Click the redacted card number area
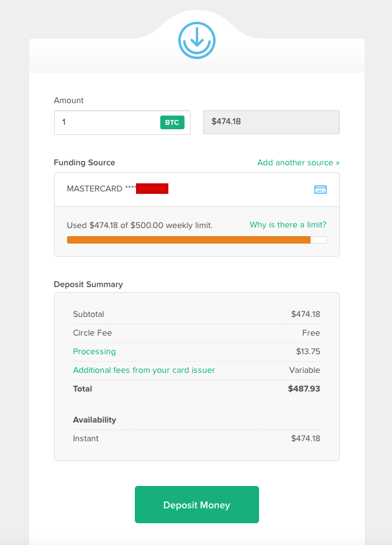The height and width of the screenshot is (545, 392). [x=152, y=188]
